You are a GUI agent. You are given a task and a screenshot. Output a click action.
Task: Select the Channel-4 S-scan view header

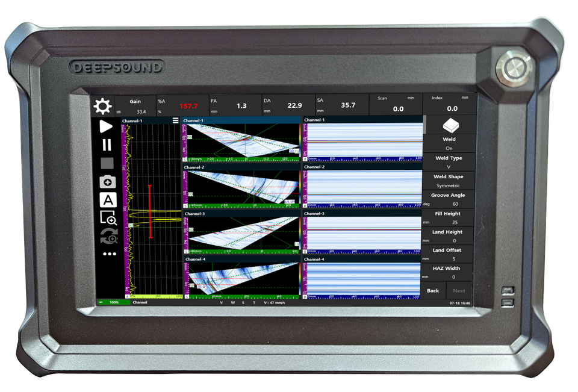pyautogui.click(x=243, y=260)
